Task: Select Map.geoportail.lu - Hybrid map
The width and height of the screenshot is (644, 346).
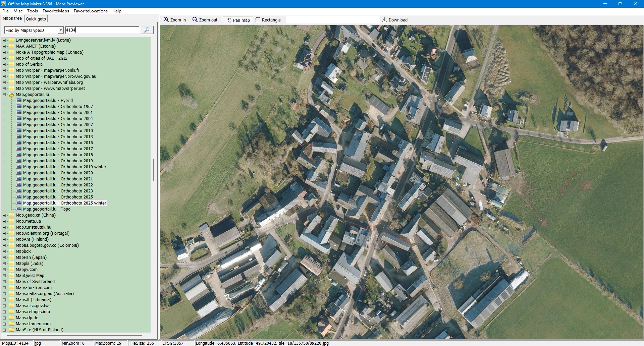Action: tap(48, 101)
